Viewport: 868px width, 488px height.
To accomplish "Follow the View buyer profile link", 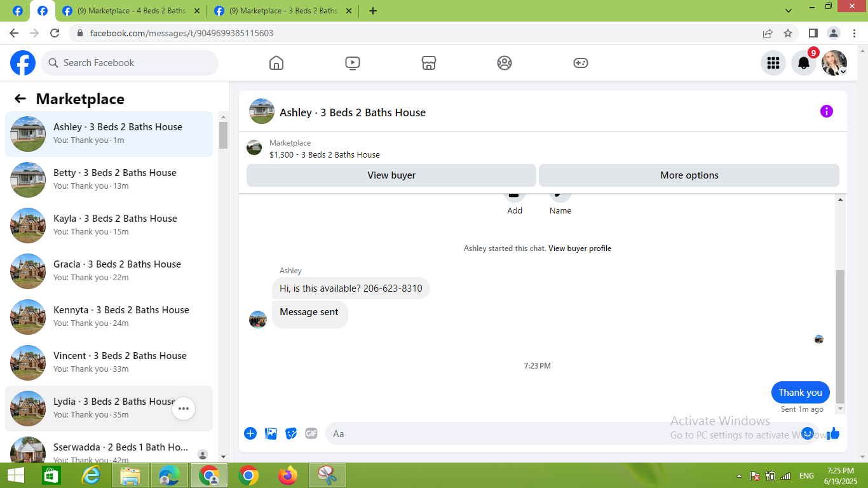I will (580, 248).
